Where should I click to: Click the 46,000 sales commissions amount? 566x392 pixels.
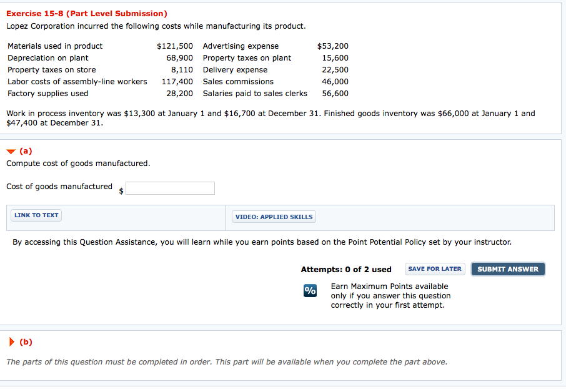pos(335,82)
